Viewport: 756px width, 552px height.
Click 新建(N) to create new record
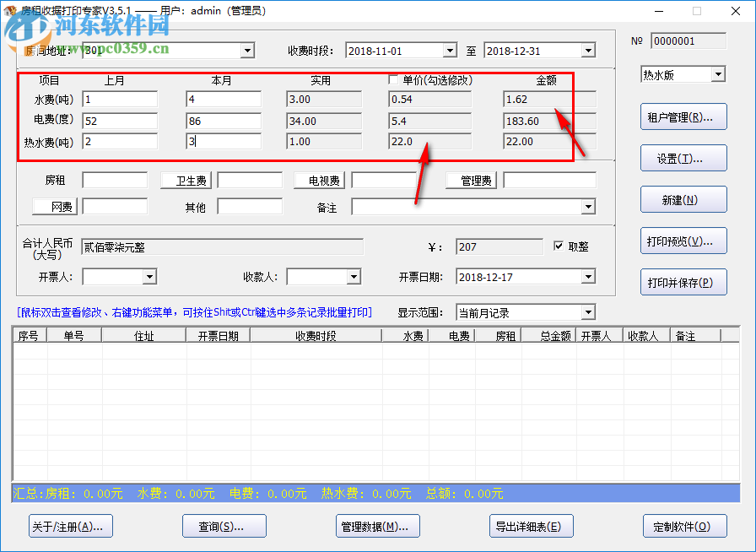tap(683, 199)
